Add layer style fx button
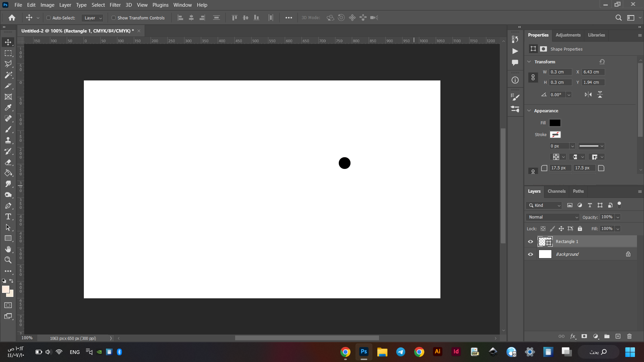The height and width of the screenshot is (362, 644). click(573, 336)
